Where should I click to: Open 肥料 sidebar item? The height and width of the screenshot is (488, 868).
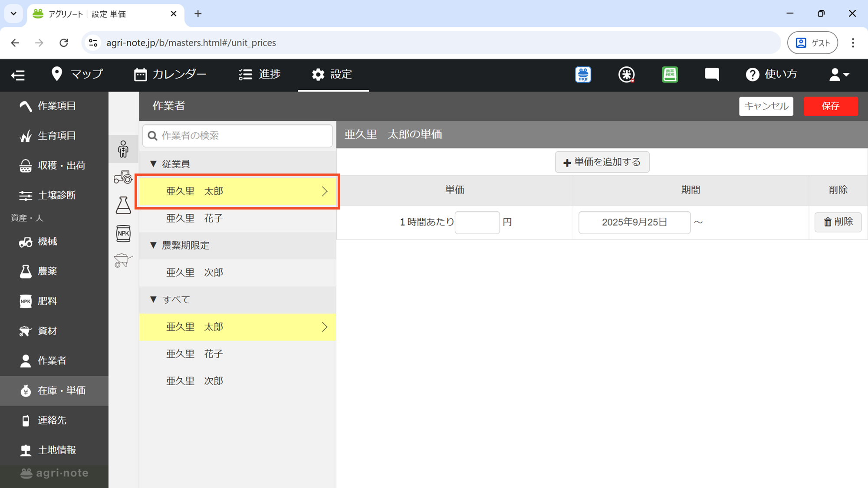(x=54, y=301)
